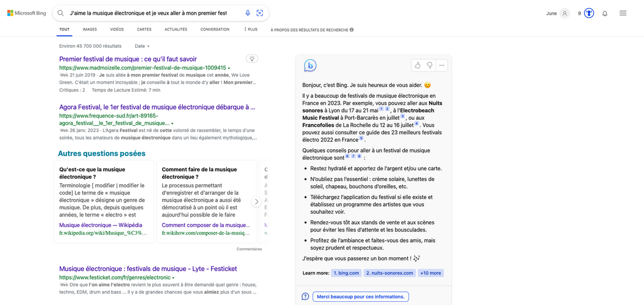Click Qu'est-ce que la musique électronique card title
This screenshot has width=644, height=305.
92,173
